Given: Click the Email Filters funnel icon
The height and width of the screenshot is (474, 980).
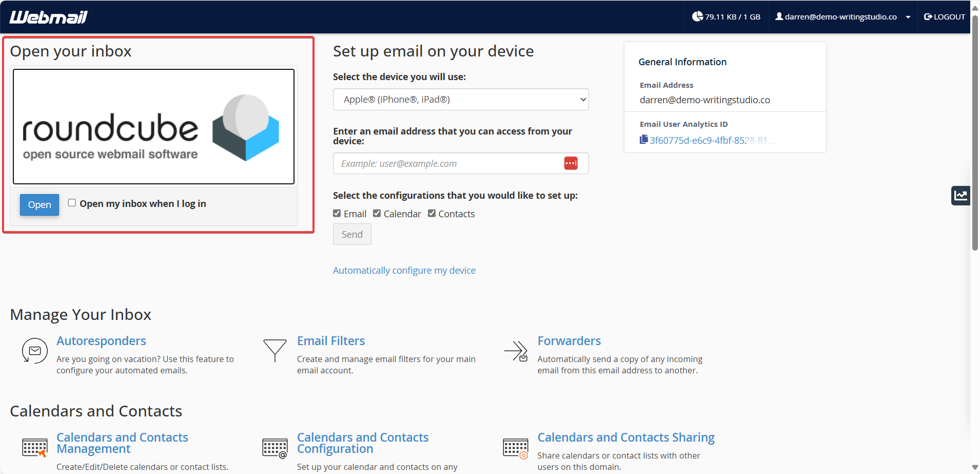Looking at the screenshot, I should pos(275,350).
